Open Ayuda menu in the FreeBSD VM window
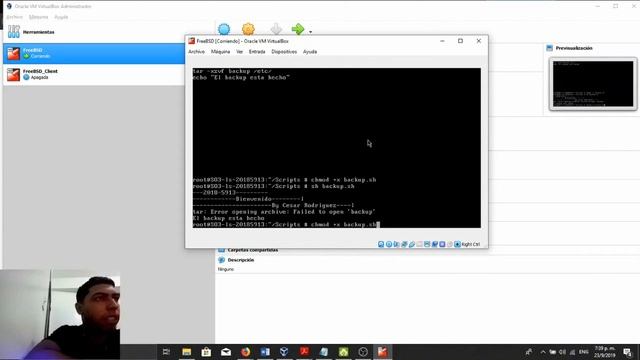 click(310, 52)
